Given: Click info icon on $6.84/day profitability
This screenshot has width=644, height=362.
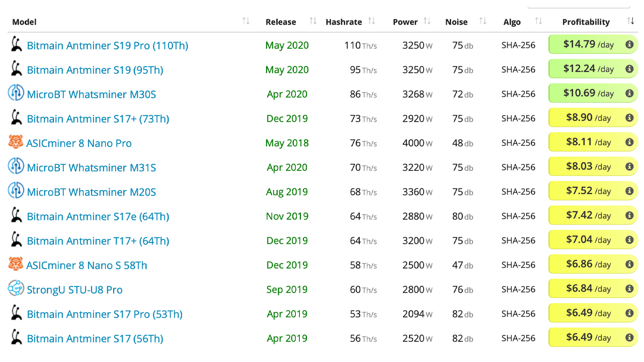Looking at the screenshot, I should coord(629,289).
